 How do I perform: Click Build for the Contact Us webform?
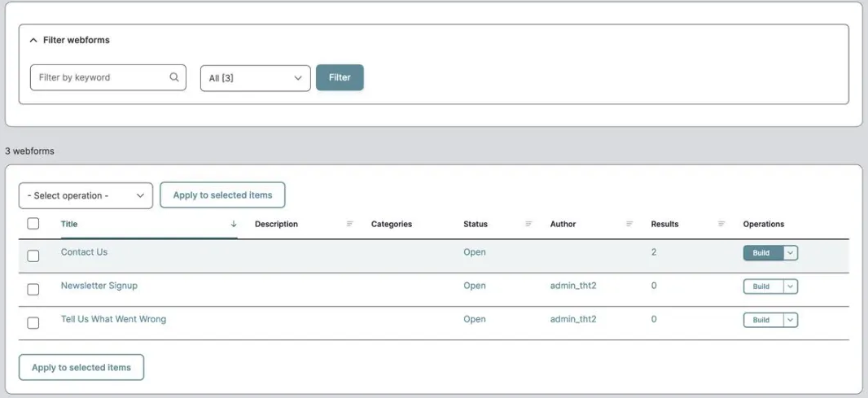764,253
